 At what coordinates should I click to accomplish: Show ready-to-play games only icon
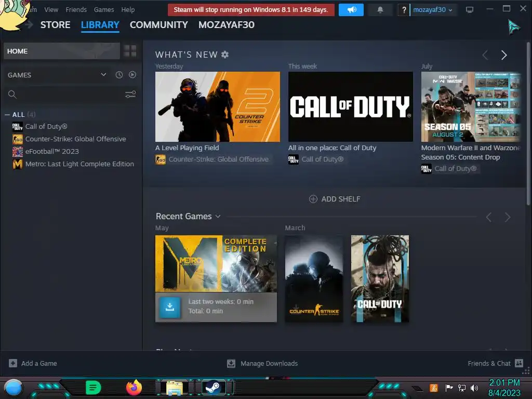[x=132, y=75]
